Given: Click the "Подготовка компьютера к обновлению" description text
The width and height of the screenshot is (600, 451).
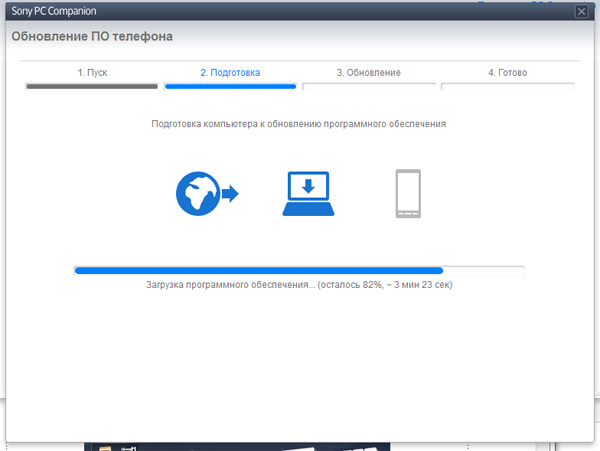Looking at the screenshot, I should click(298, 124).
